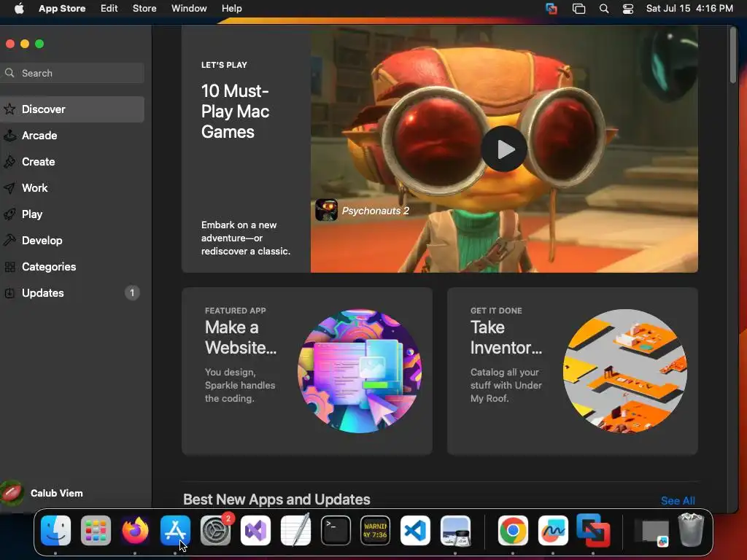Go to Arcade in the sidebar
This screenshot has height=560, width=747.
pyautogui.click(x=71, y=135)
